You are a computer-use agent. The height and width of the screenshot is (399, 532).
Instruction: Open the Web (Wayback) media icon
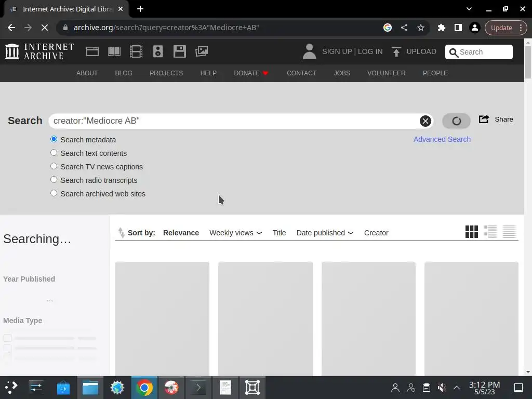coord(92,51)
